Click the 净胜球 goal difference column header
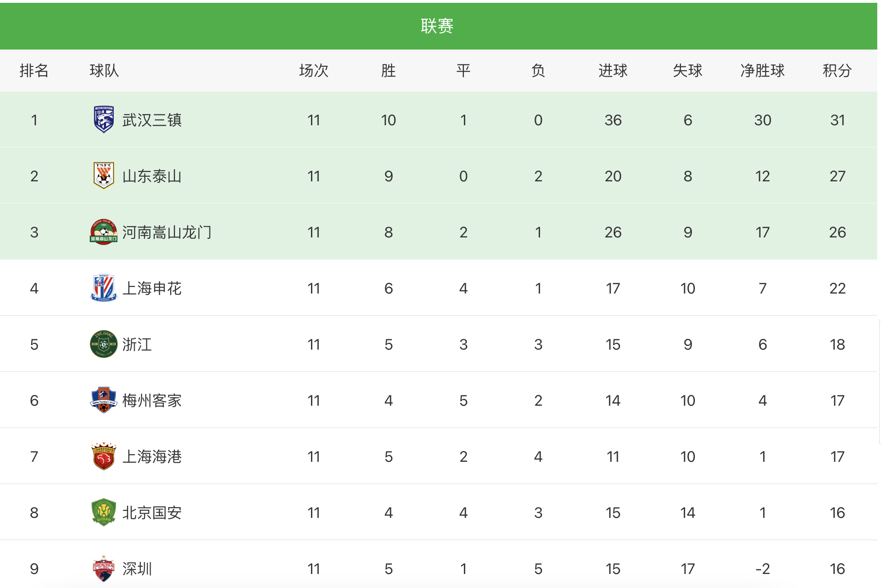 click(762, 71)
